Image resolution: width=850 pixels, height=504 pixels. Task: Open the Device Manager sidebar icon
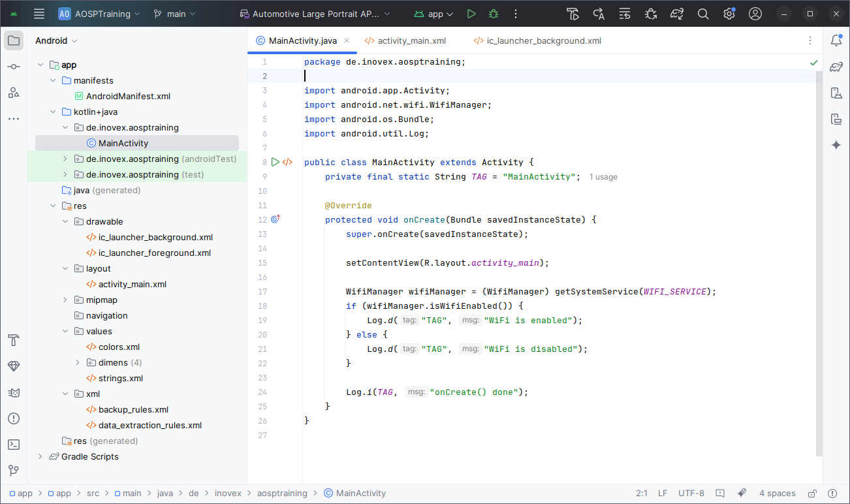(x=836, y=93)
